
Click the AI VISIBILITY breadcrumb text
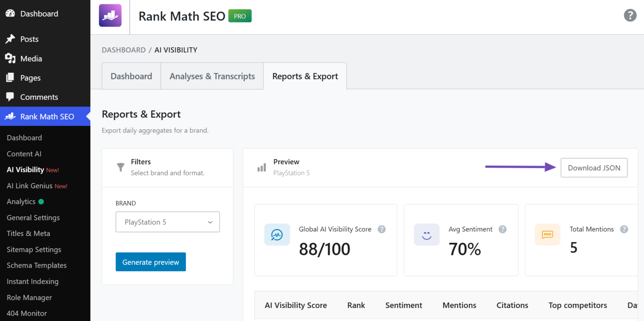pyautogui.click(x=176, y=50)
